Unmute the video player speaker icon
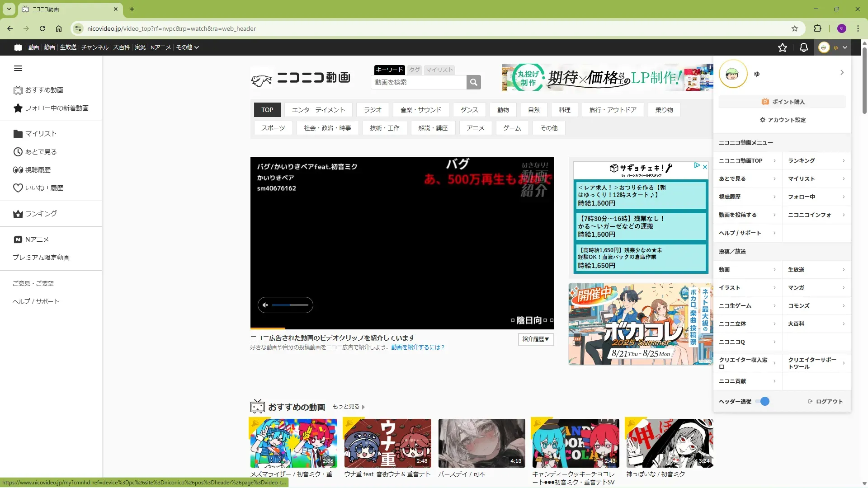 [x=265, y=305]
